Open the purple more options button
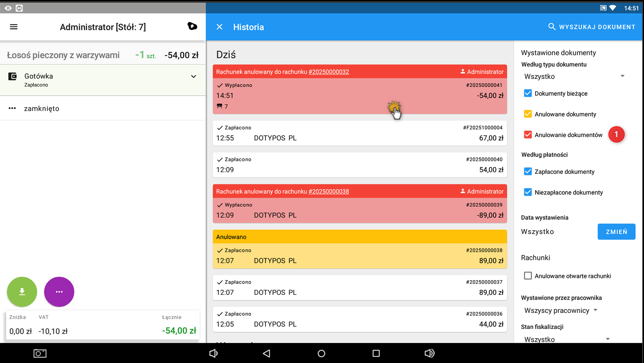Viewport: 644px width, 363px height. [59, 292]
